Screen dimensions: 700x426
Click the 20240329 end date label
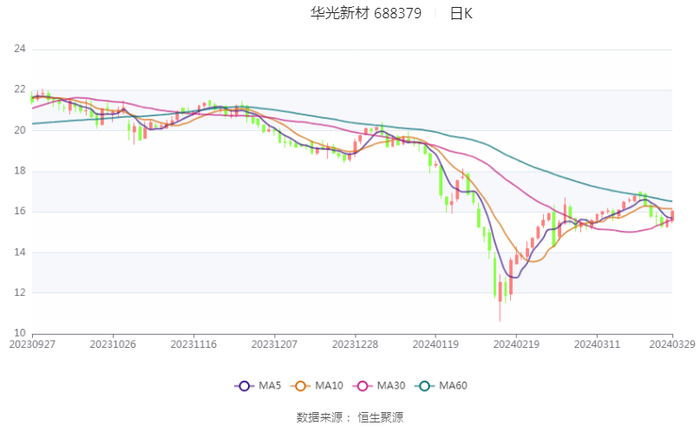coord(670,343)
